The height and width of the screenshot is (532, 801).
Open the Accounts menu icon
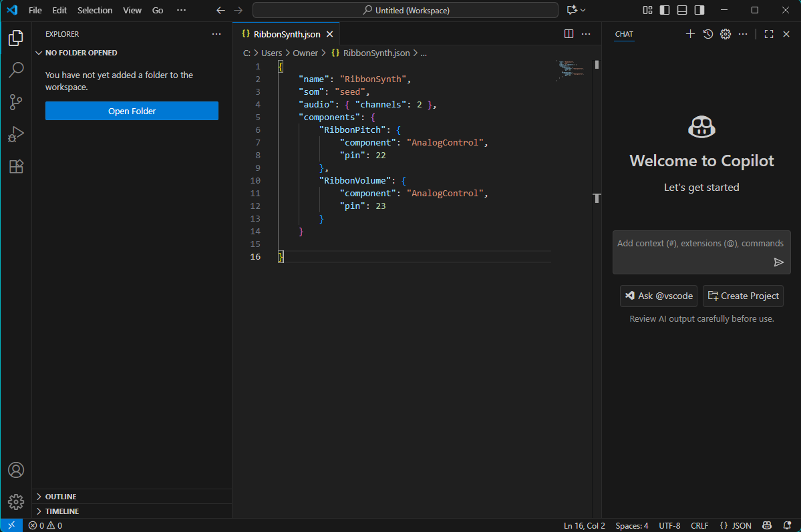tap(16, 470)
